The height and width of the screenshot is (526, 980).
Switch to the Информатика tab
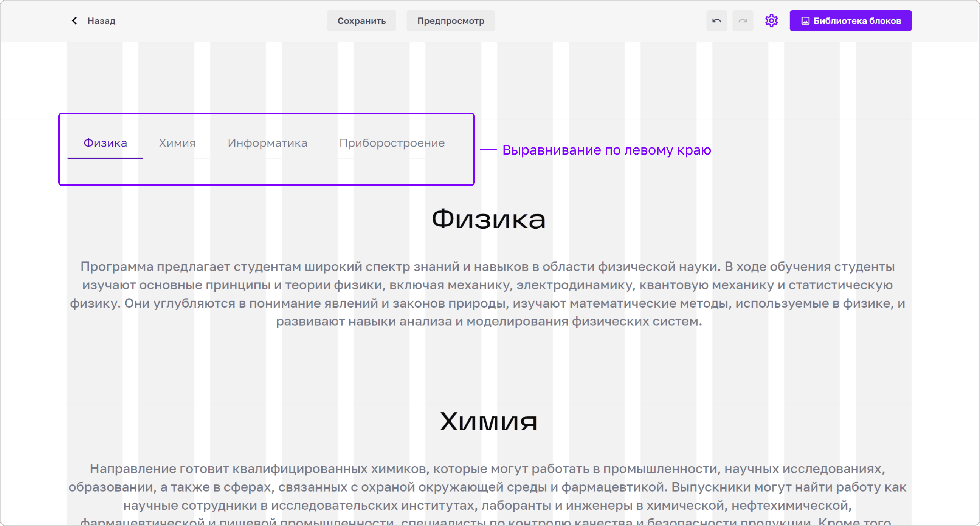click(267, 143)
